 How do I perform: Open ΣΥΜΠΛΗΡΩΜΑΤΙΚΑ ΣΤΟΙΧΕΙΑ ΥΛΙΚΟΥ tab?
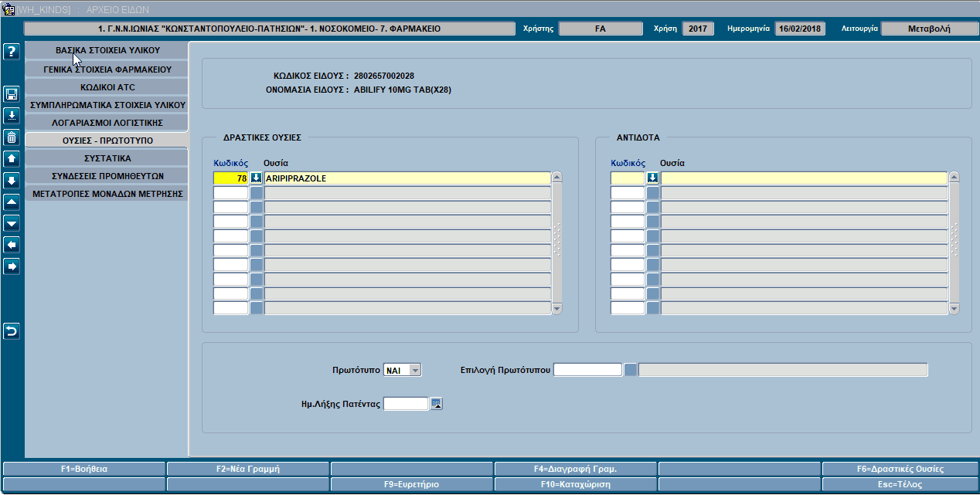pyautogui.click(x=107, y=104)
